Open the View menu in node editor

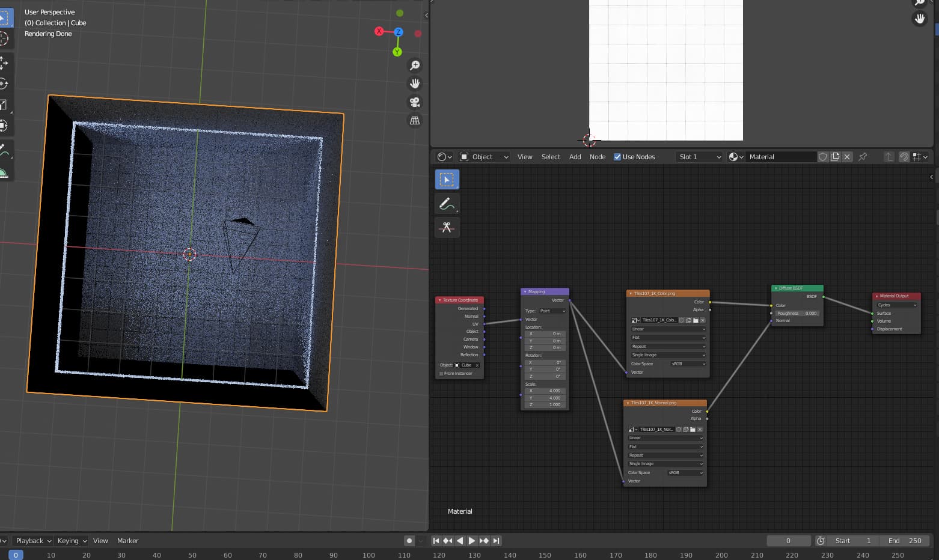click(525, 157)
